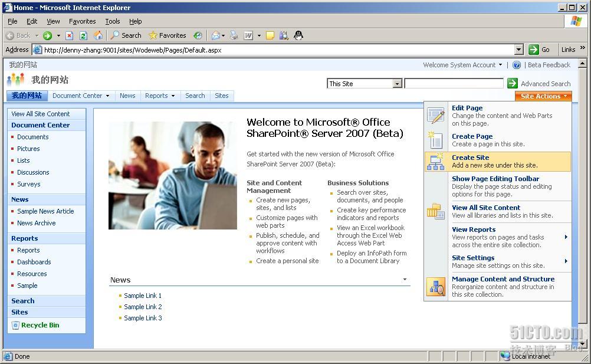
Task: Open View All Site Content sidebar link
Action: pyautogui.click(x=40, y=114)
